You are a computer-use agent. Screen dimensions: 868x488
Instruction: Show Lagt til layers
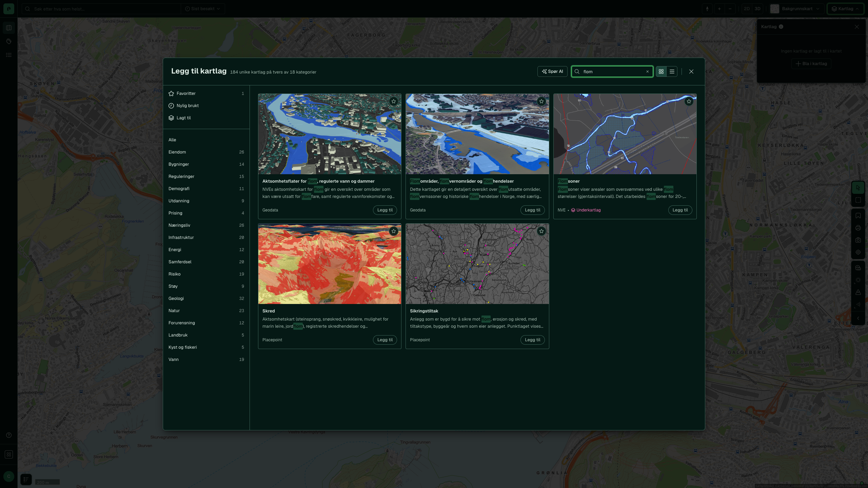pos(206,118)
